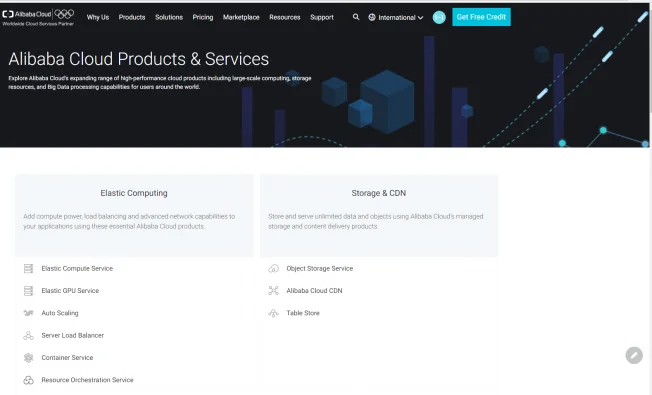Click the Server Load Balancer icon
The width and height of the screenshot is (652, 395).
28,336
